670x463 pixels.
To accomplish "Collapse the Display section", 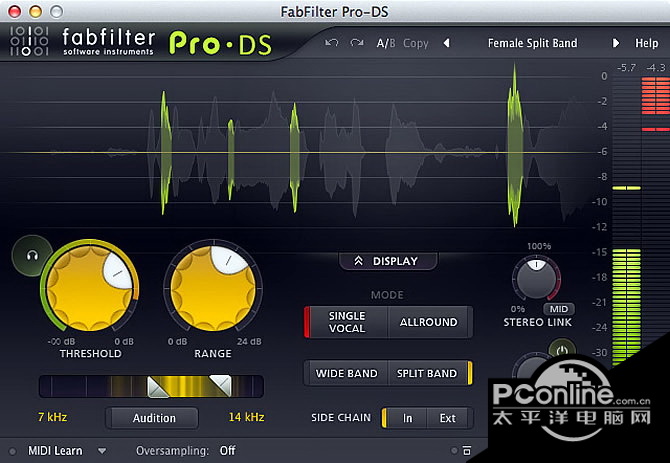I will [x=388, y=261].
